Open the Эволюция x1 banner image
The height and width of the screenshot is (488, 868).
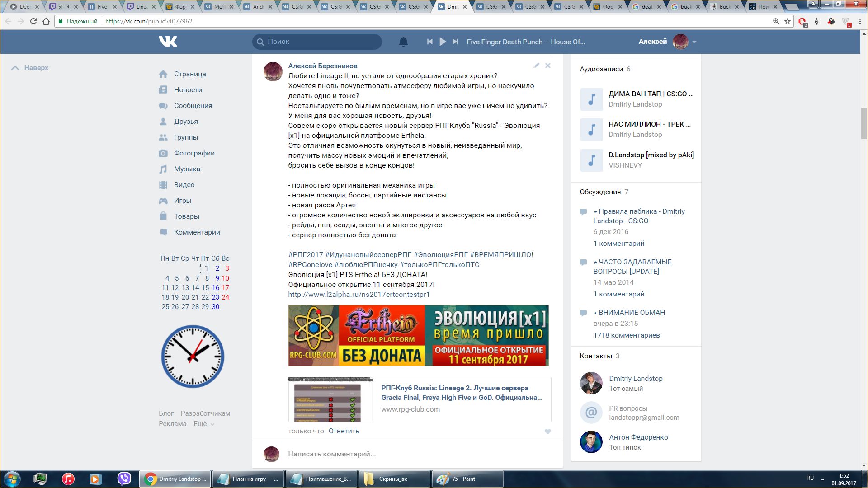(x=418, y=335)
